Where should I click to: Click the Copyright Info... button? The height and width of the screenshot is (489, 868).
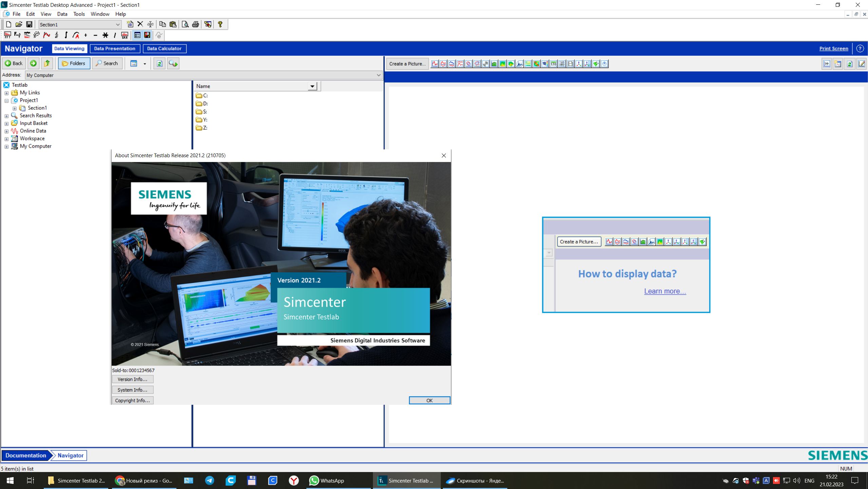[x=132, y=400]
